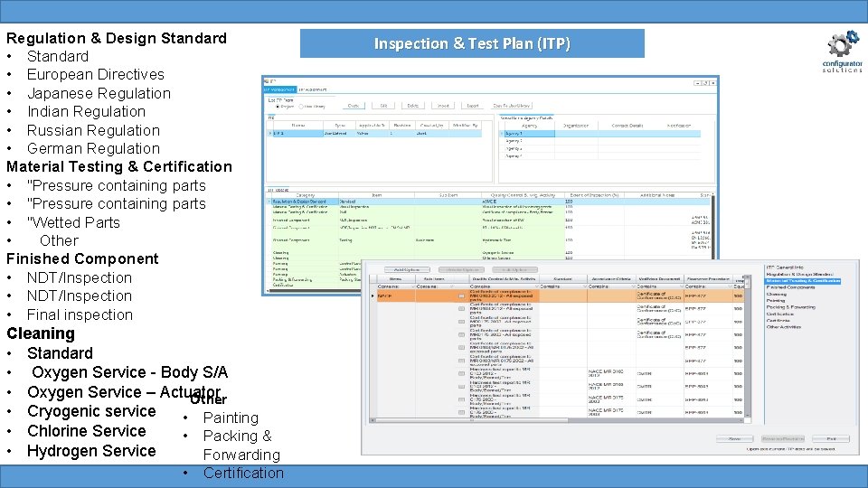
Task: Click the configurator solutions gear logo
Action: [842, 51]
